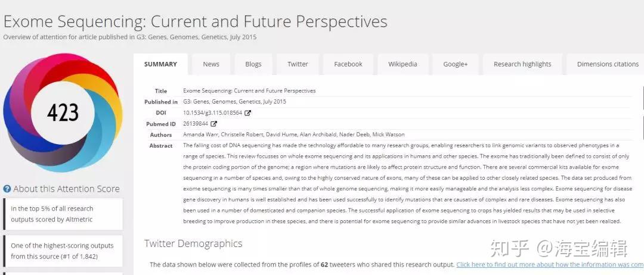Image resolution: width=644 pixels, height=275 pixels.
Task: Select the Twitter tab
Action: click(x=298, y=64)
